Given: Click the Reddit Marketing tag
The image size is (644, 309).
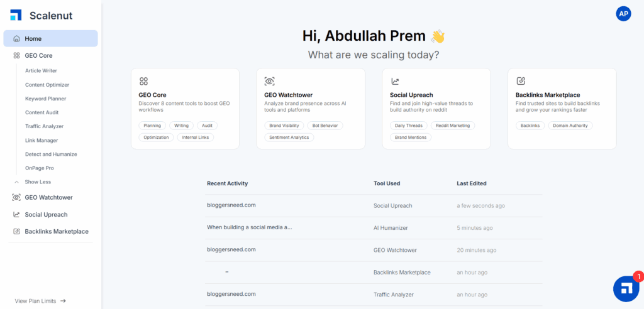Looking at the screenshot, I should pyautogui.click(x=453, y=126).
